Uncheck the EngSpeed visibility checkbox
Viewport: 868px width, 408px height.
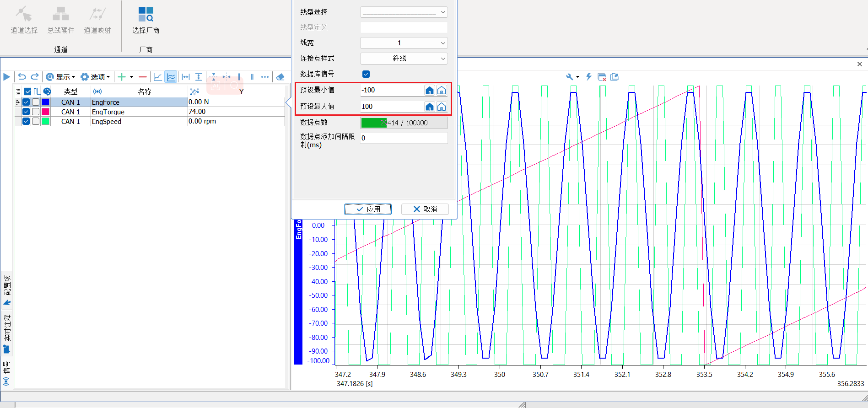(26, 121)
